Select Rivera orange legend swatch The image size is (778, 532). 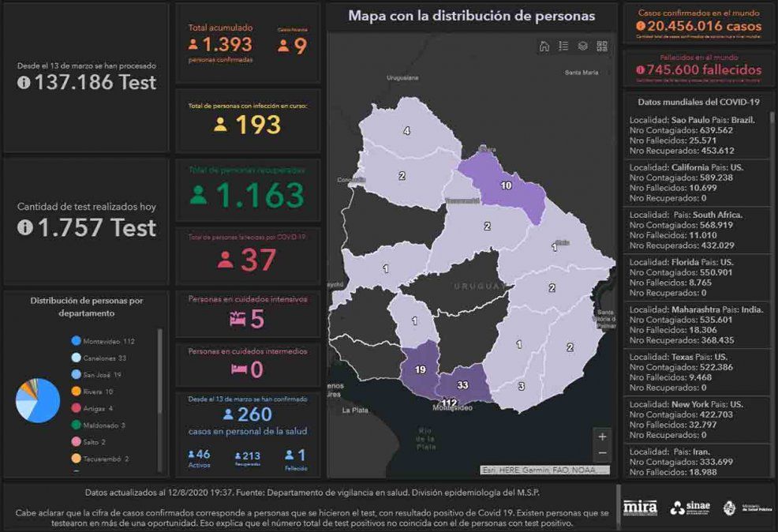(76, 392)
